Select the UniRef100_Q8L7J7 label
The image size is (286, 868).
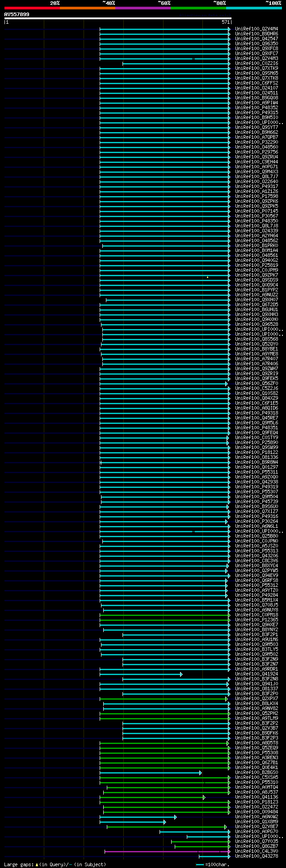pyautogui.click(x=257, y=176)
